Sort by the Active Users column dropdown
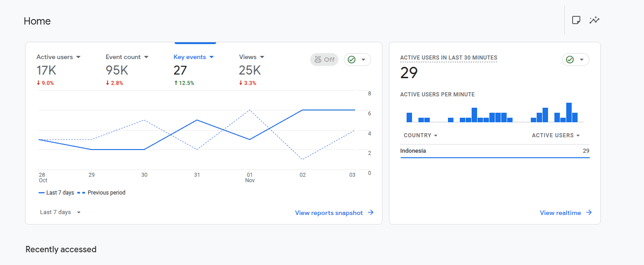Viewport: 644px width, 265px height. (578, 135)
